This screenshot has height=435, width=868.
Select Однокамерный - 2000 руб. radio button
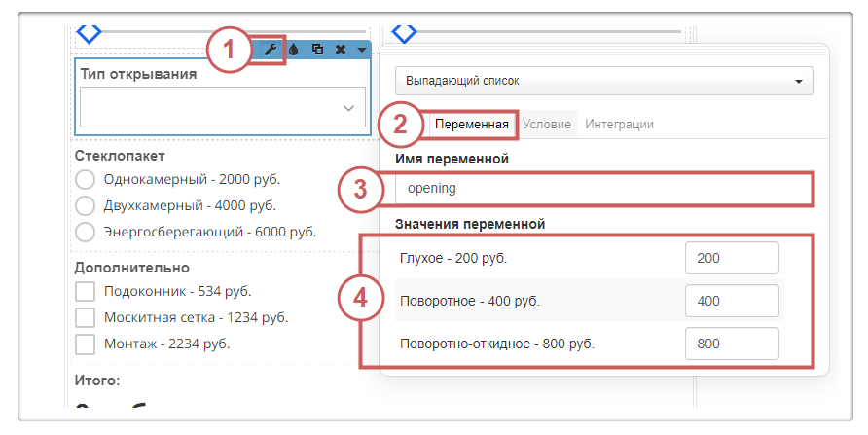(86, 180)
